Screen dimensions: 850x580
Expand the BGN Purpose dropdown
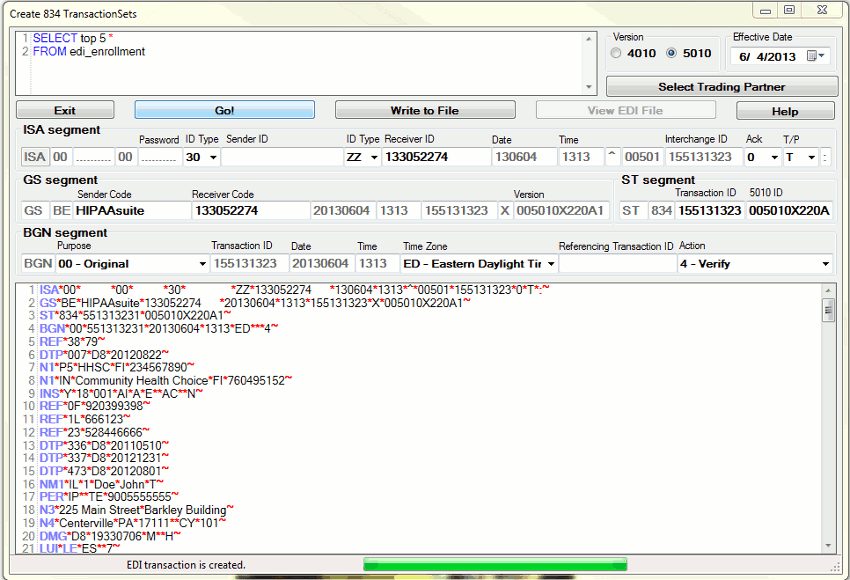(x=202, y=264)
